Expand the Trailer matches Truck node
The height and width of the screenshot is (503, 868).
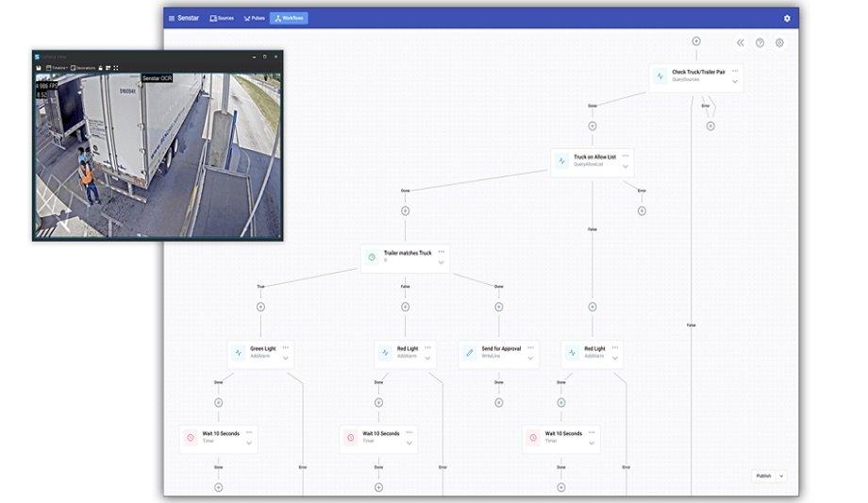(x=442, y=262)
